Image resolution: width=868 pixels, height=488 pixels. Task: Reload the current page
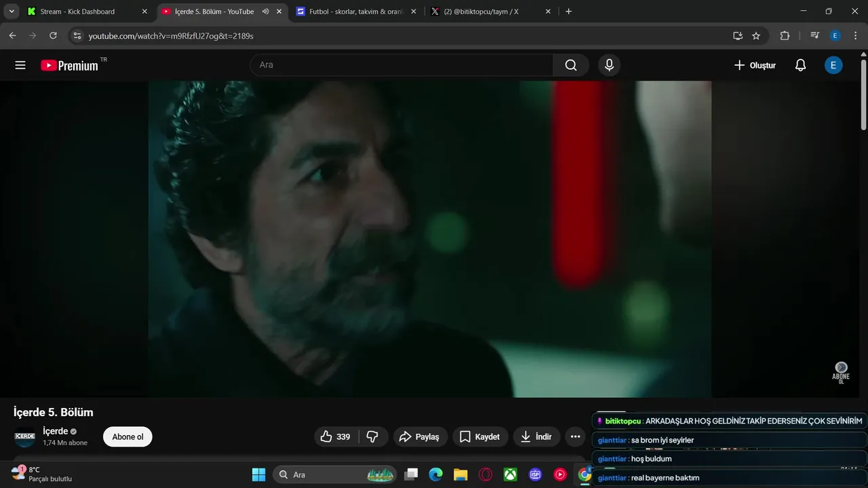click(x=53, y=35)
